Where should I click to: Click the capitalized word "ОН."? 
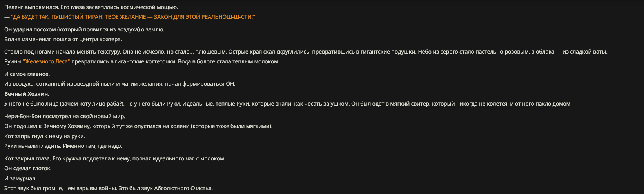pyautogui.click(x=230, y=84)
